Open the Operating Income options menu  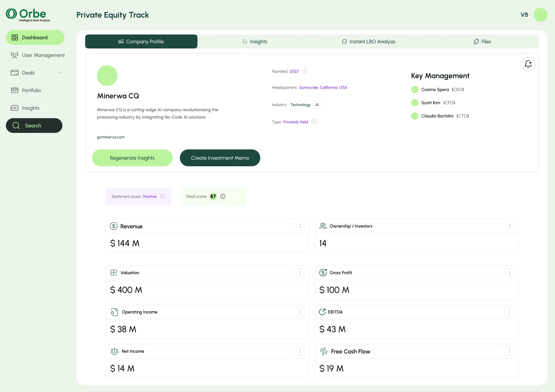[300, 312]
